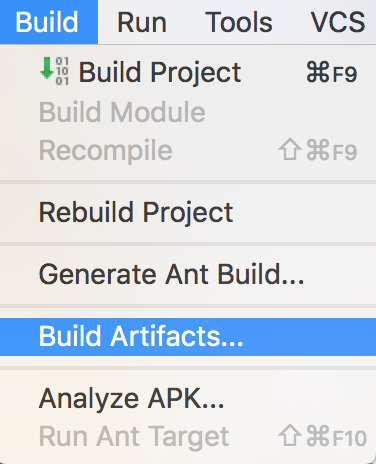Select the Recompile menu item
The image size is (376, 464).
188,150
